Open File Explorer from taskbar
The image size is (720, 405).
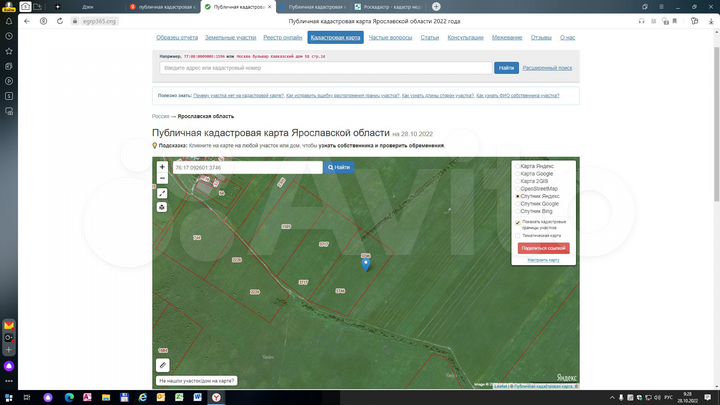coord(106,398)
